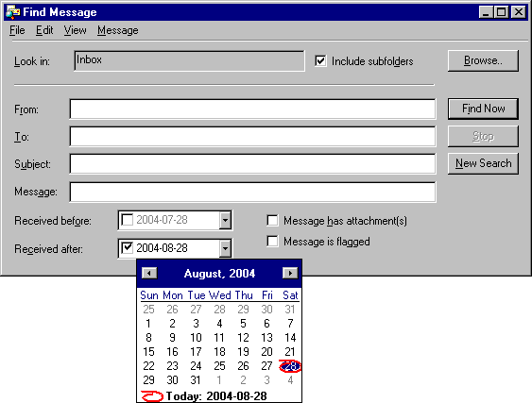Click Today: 2004-08-28 link

click(216, 396)
